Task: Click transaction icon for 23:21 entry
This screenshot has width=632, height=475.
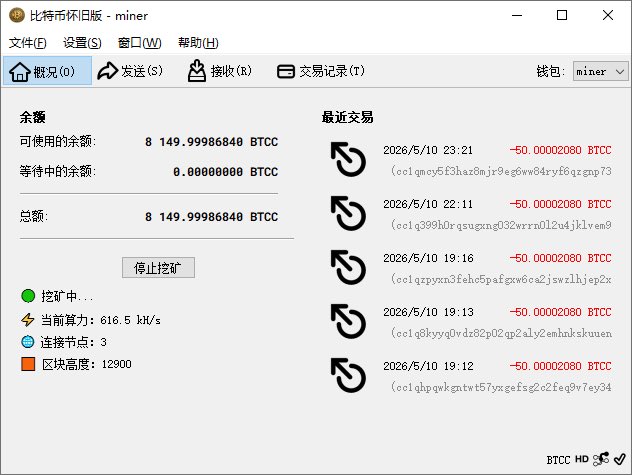Action: pos(348,159)
